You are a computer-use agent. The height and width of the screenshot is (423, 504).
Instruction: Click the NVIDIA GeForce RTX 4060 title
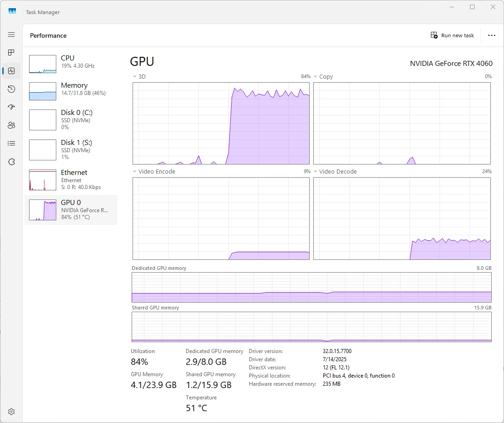tap(451, 63)
